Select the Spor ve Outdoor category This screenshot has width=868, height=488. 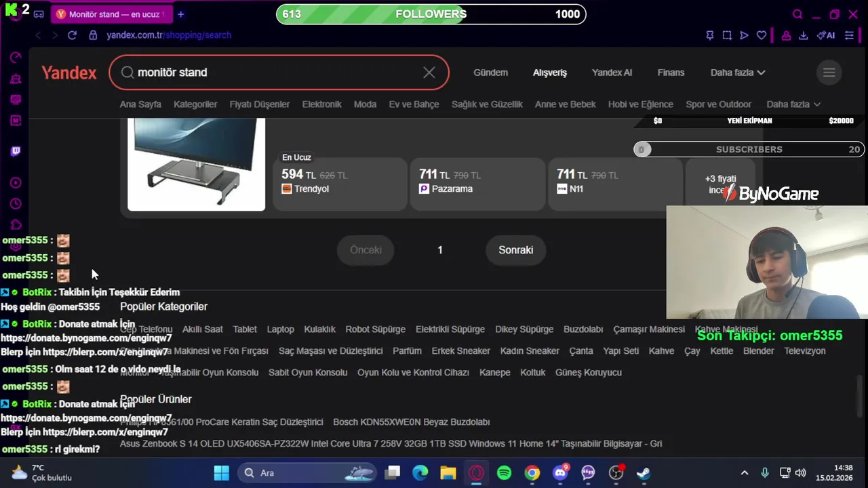[x=719, y=104]
